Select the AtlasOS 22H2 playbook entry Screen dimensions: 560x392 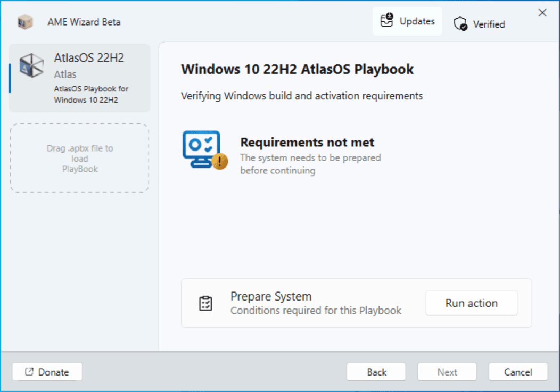click(x=80, y=78)
